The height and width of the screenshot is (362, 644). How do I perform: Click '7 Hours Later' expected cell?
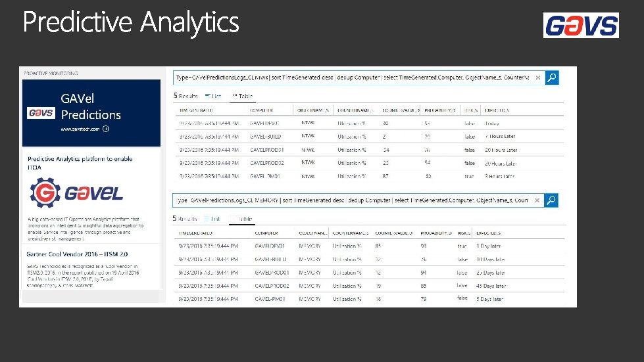(500, 137)
